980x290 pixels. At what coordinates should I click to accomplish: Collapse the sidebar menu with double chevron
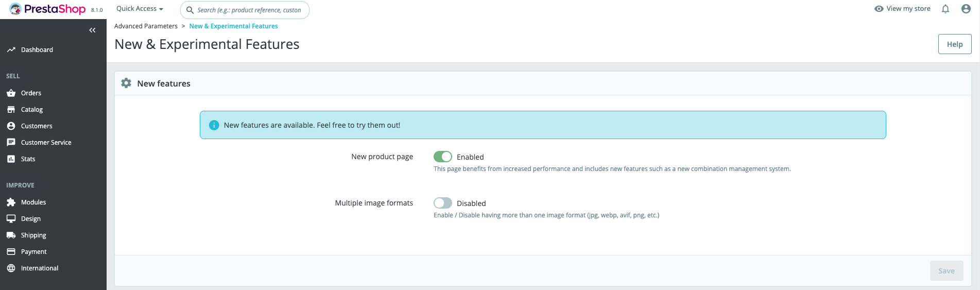pos(92,30)
